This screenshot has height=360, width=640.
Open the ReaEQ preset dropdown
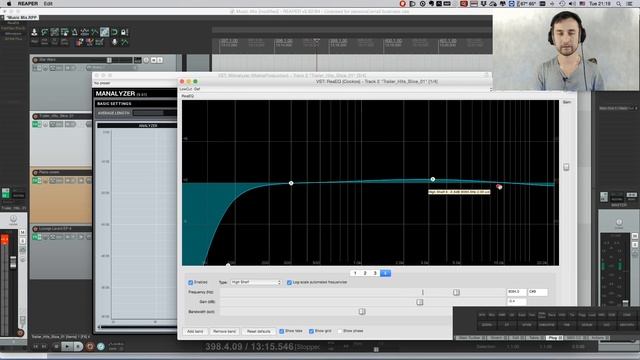pos(335,89)
